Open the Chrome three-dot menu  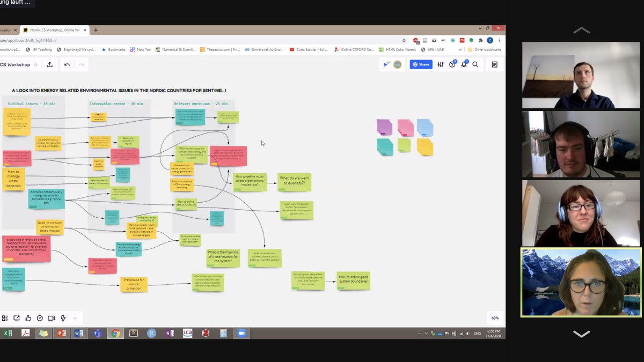pyautogui.click(x=500, y=40)
